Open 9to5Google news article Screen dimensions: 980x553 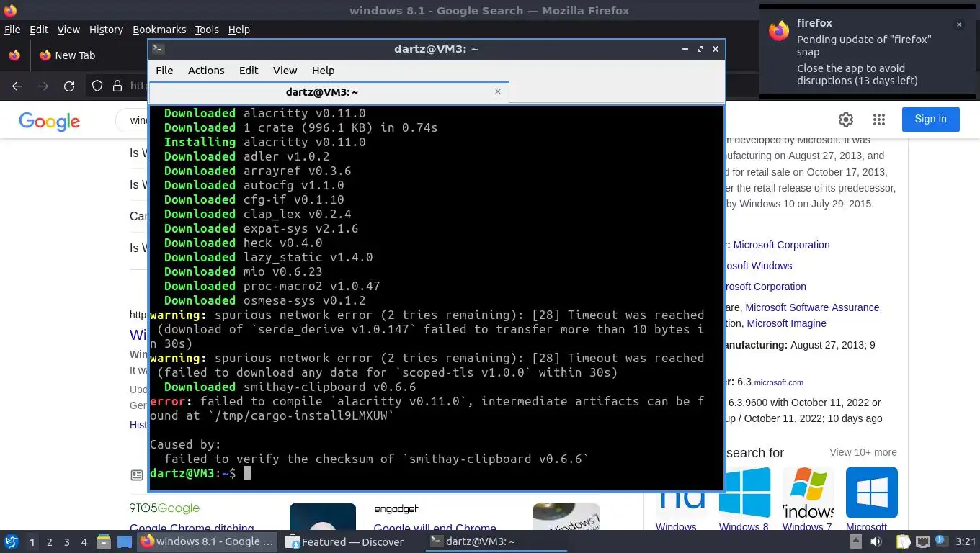coord(192,529)
